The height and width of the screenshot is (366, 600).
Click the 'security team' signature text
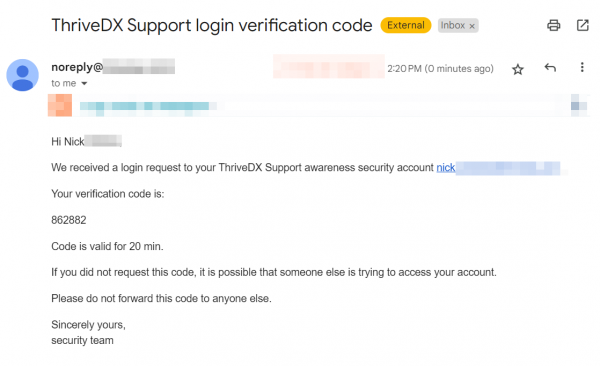click(82, 340)
